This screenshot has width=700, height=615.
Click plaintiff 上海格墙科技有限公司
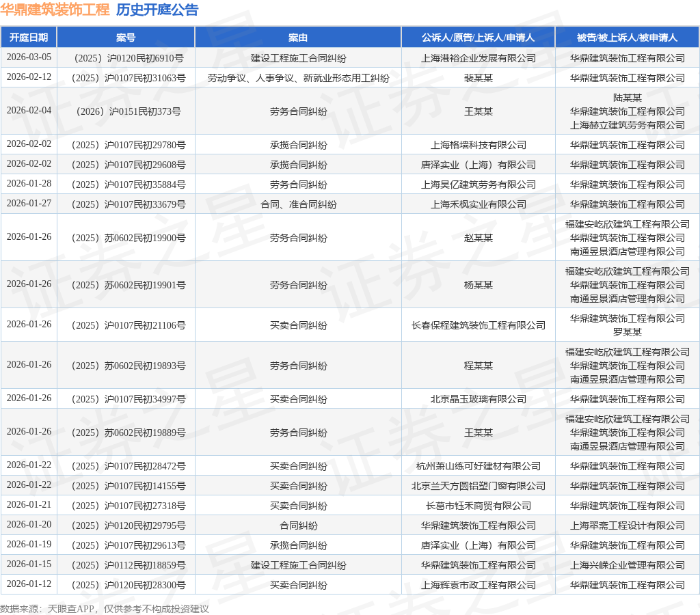[x=478, y=145]
